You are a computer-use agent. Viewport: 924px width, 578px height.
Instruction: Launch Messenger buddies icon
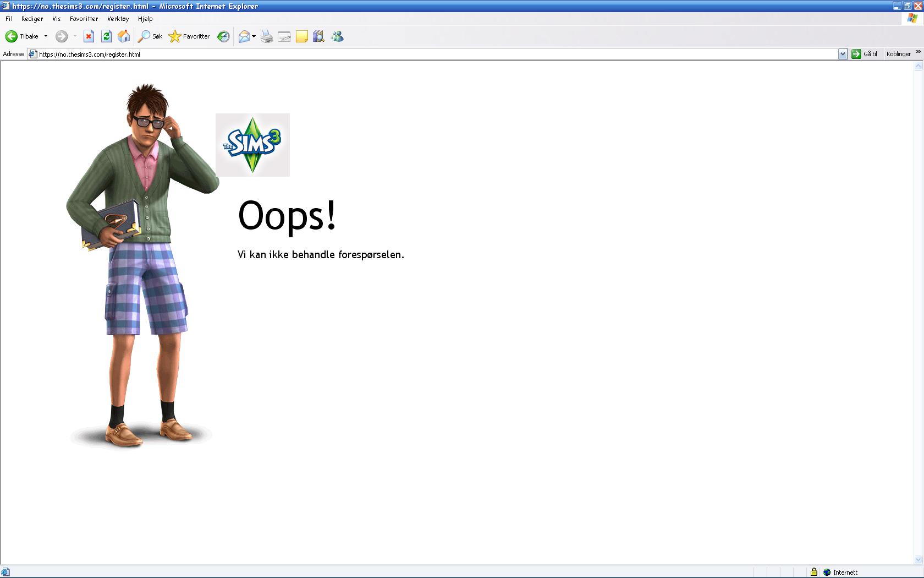click(x=337, y=37)
